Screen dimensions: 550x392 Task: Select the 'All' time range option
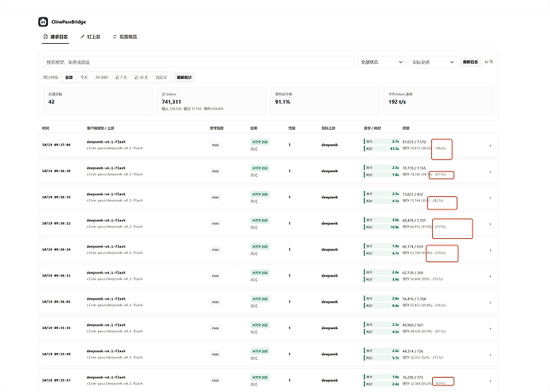[x=69, y=77]
